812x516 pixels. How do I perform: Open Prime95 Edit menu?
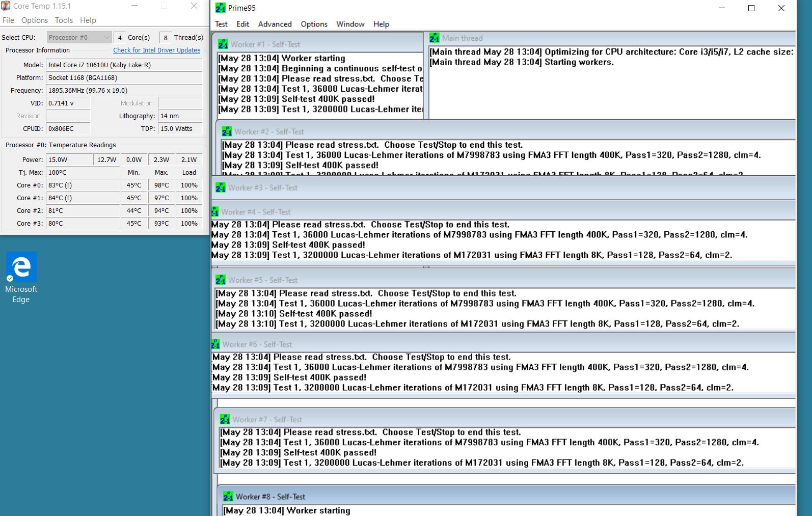243,24
